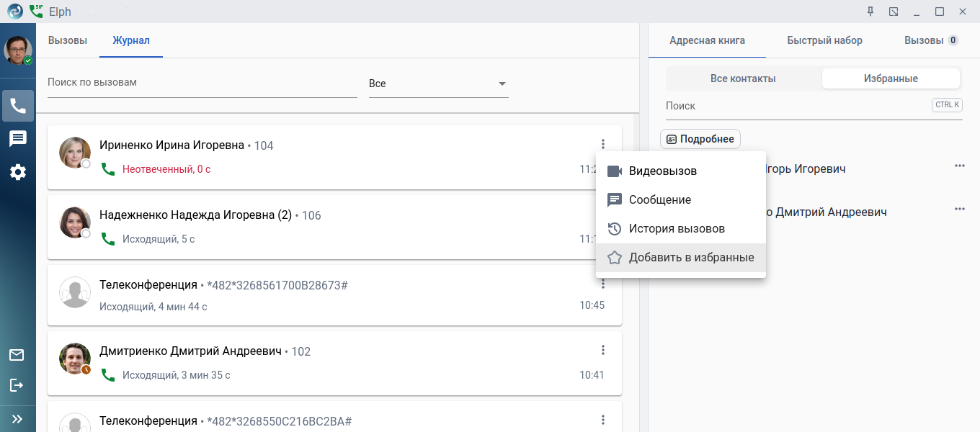Open settings gear in sidebar

tap(18, 172)
